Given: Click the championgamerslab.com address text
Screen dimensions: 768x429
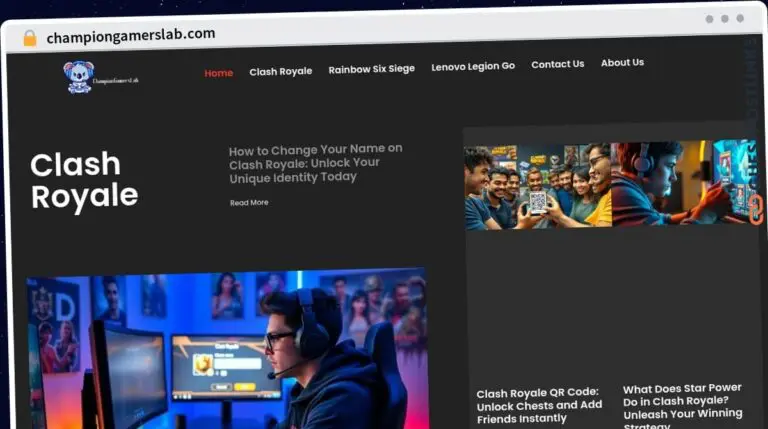Looking at the screenshot, I should (131, 35).
